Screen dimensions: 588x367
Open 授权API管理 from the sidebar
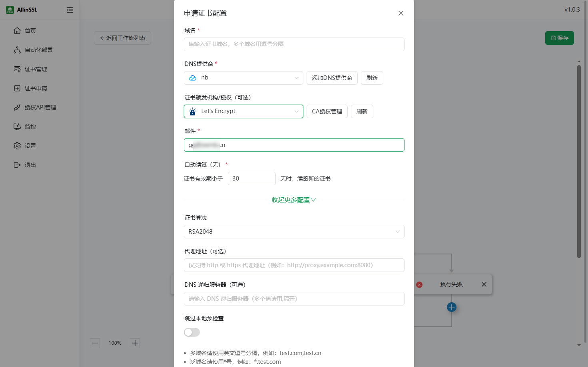click(x=40, y=107)
